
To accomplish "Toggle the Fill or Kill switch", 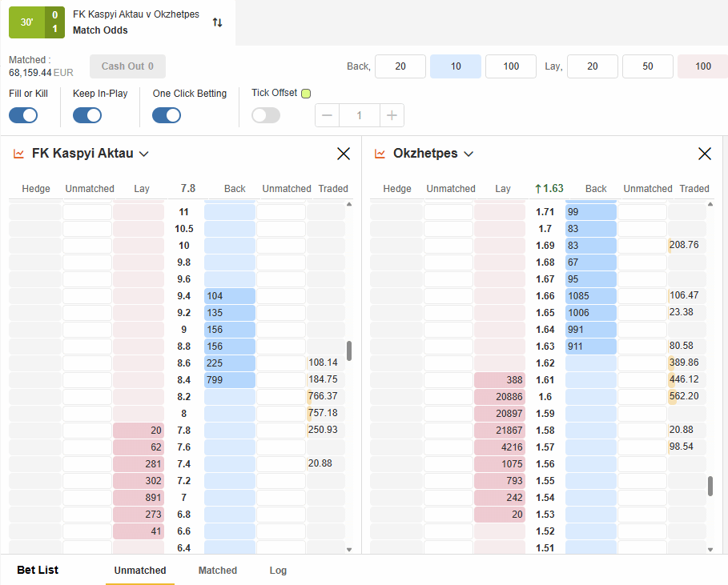I will [23, 115].
